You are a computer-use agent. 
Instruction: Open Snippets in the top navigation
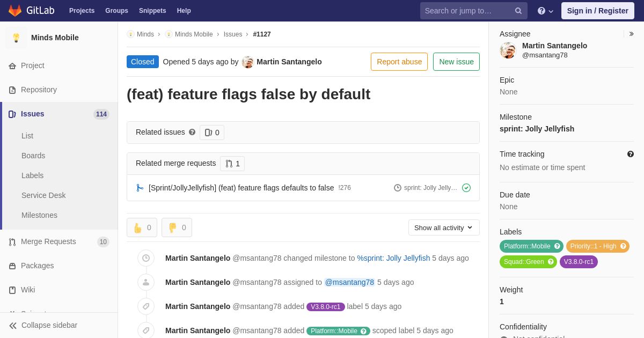coord(152,11)
